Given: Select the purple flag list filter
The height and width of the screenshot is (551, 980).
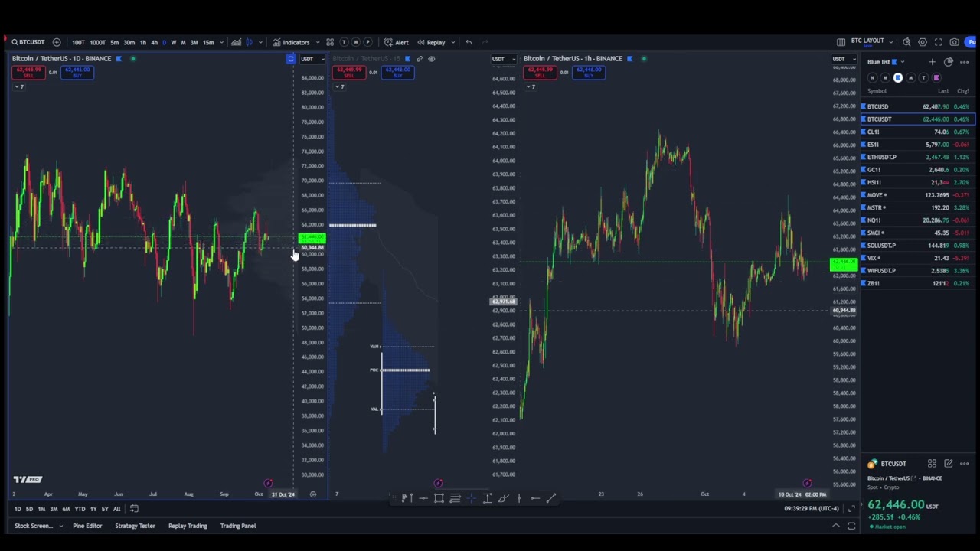Looking at the screenshot, I should pyautogui.click(x=936, y=77).
